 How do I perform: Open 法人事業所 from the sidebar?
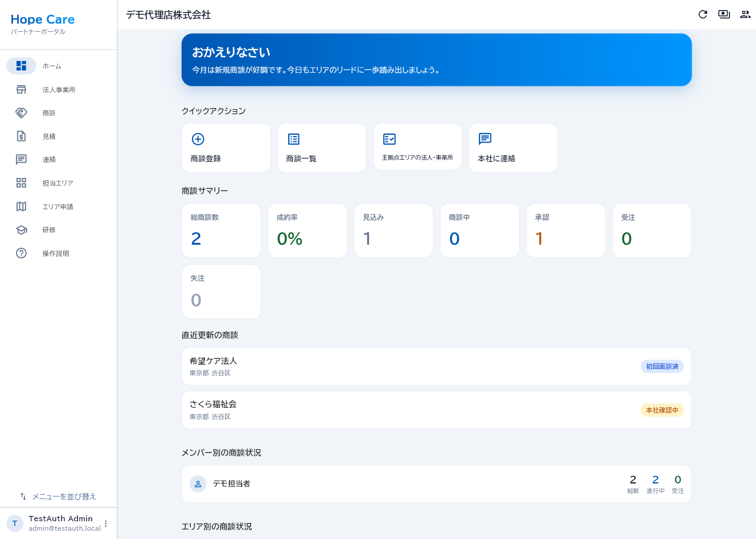58,90
